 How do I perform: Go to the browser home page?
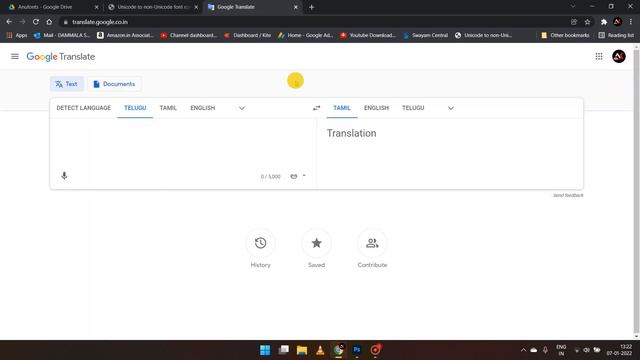(x=49, y=22)
